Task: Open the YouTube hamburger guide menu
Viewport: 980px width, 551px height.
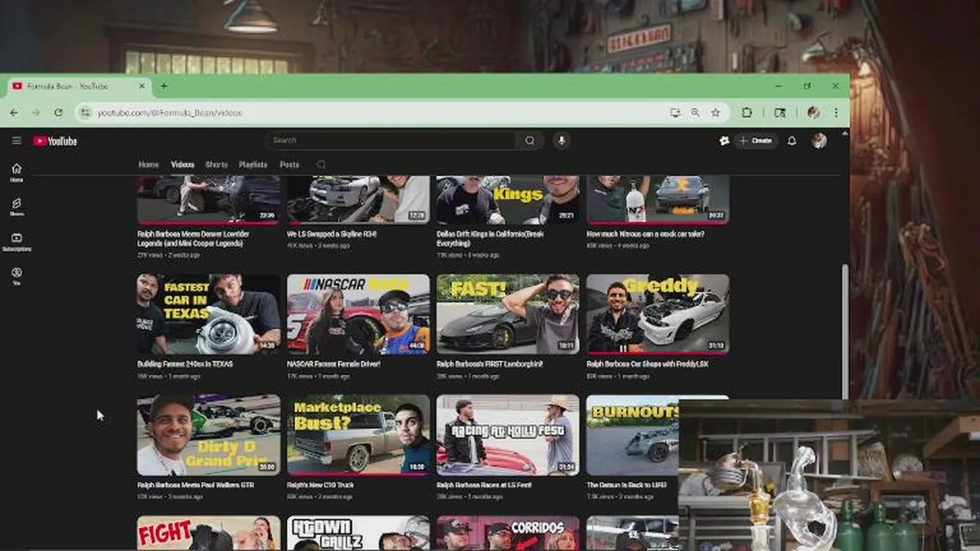Action: click(16, 141)
